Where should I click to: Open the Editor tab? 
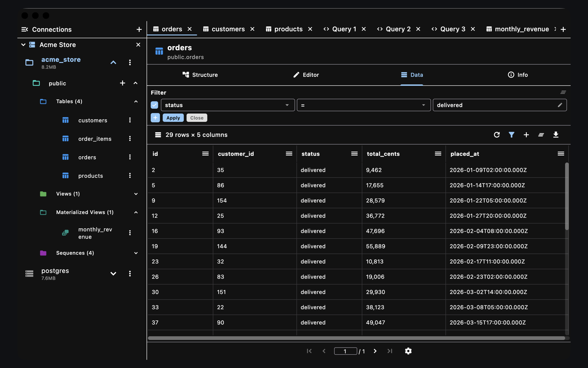click(x=306, y=75)
